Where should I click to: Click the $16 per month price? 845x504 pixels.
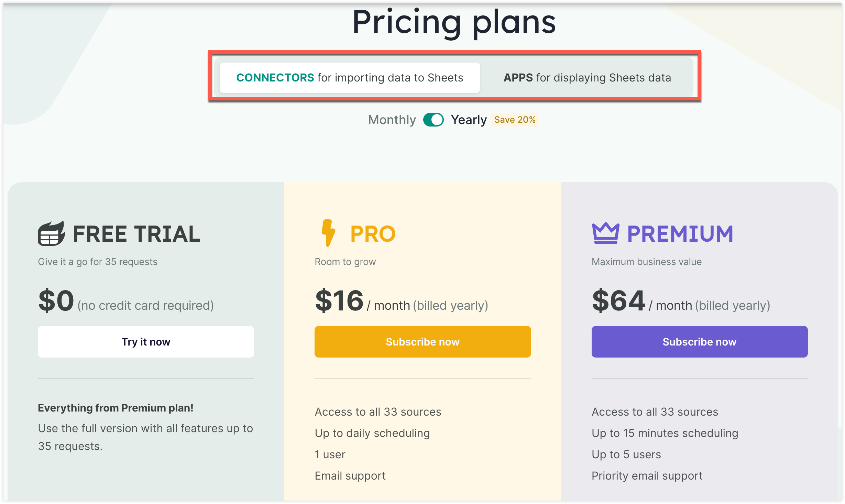click(339, 301)
